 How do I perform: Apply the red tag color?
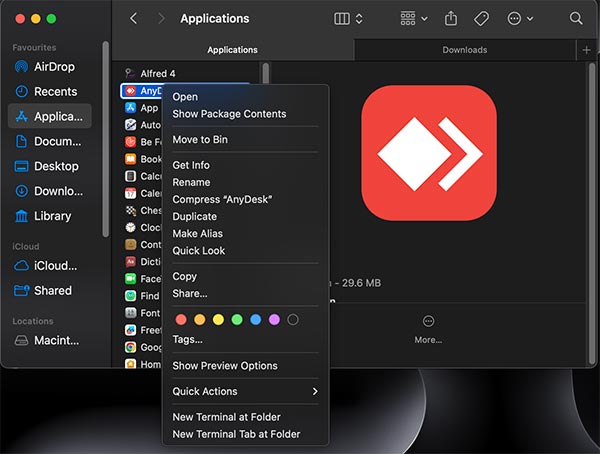coord(181,320)
